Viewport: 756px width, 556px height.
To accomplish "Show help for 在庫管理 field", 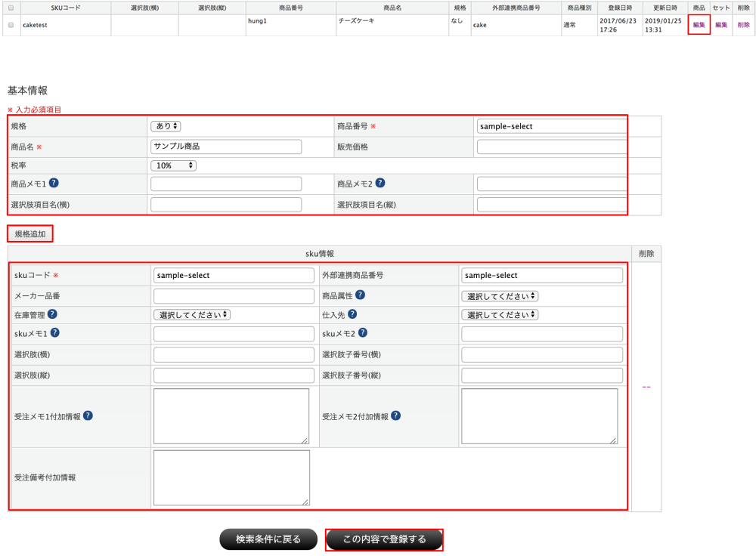I will [53, 314].
